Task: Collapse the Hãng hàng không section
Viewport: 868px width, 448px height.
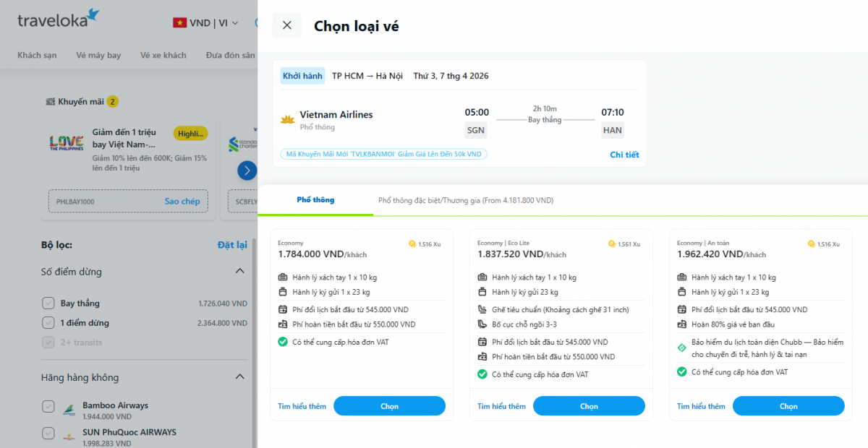Action: 239,376
